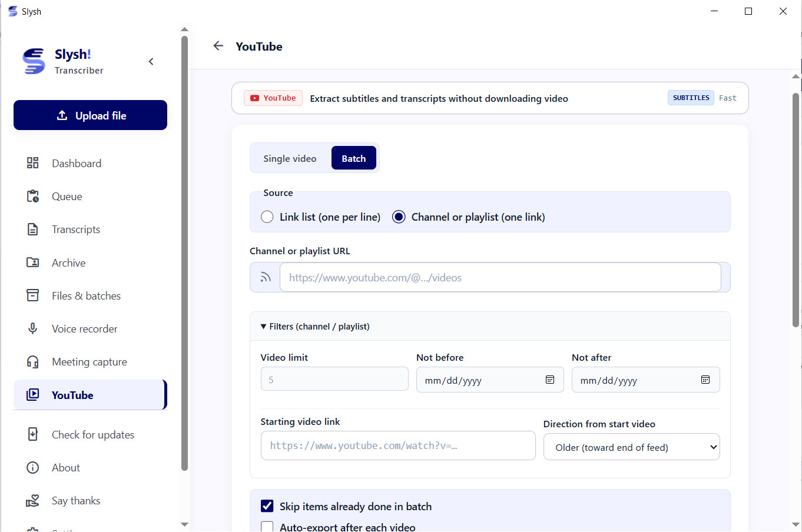Click the sidebar scroll up arrow

184,29
